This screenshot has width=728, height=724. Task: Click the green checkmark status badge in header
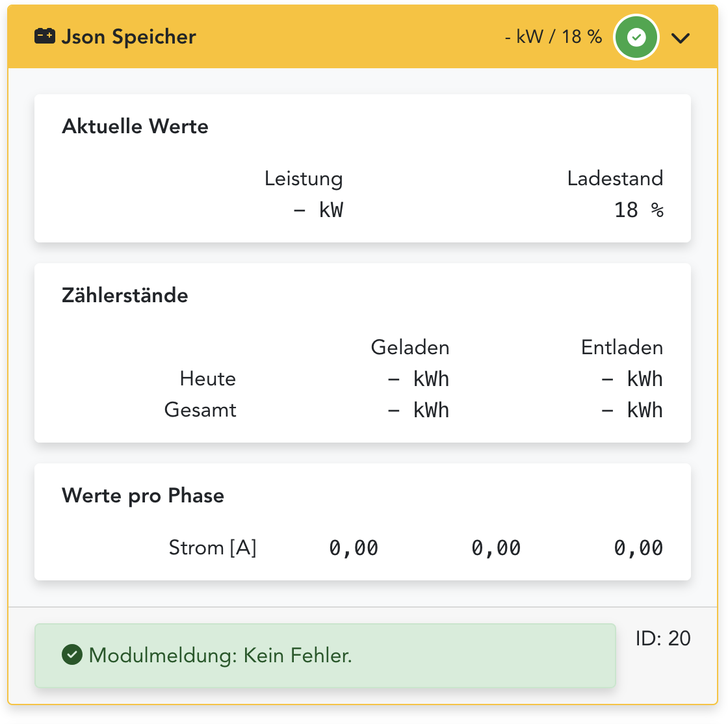(x=637, y=38)
